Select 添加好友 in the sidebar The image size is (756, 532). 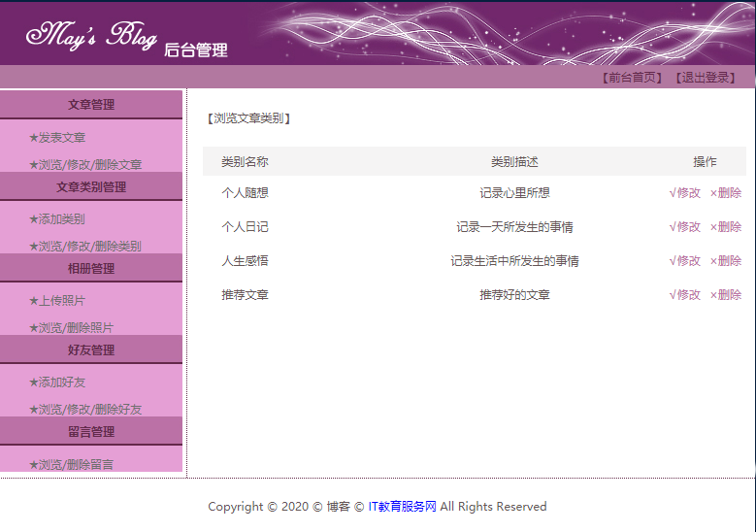pyautogui.click(x=57, y=382)
